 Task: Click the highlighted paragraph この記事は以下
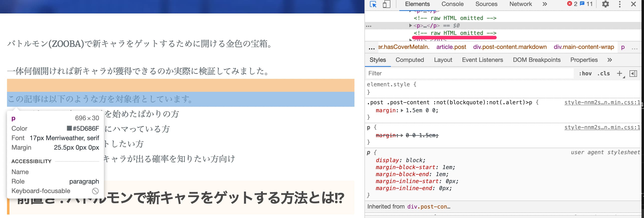point(180,99)
